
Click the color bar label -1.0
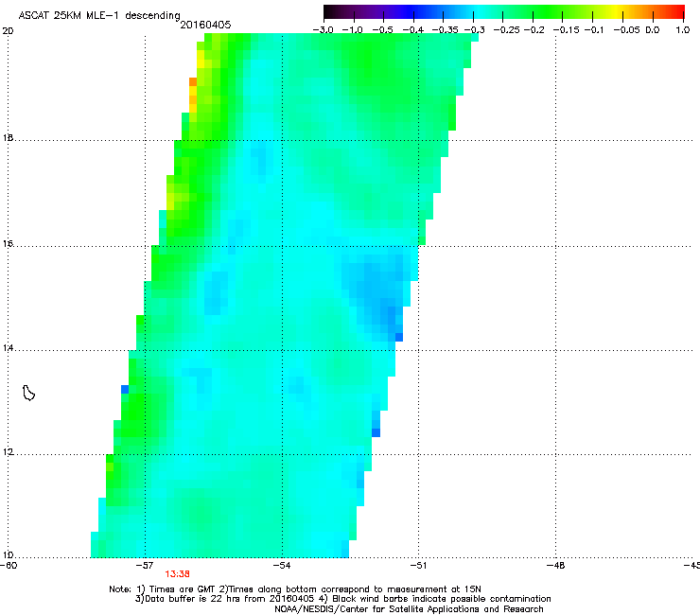(352, 30)
